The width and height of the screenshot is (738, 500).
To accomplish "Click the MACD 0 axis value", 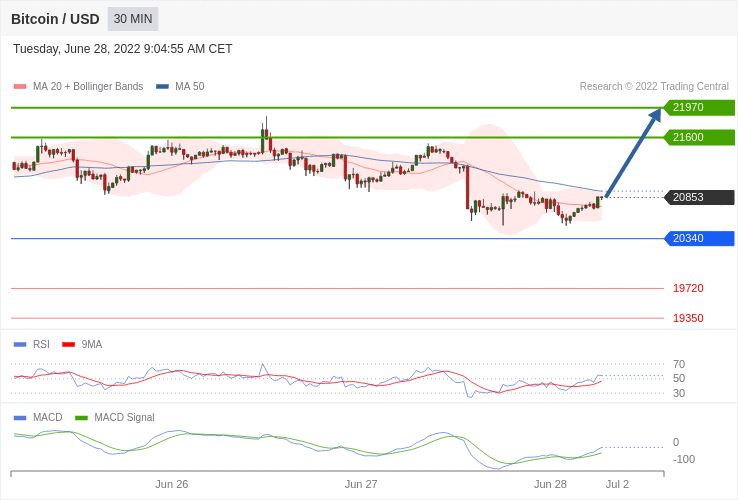I will click(676, 442).
